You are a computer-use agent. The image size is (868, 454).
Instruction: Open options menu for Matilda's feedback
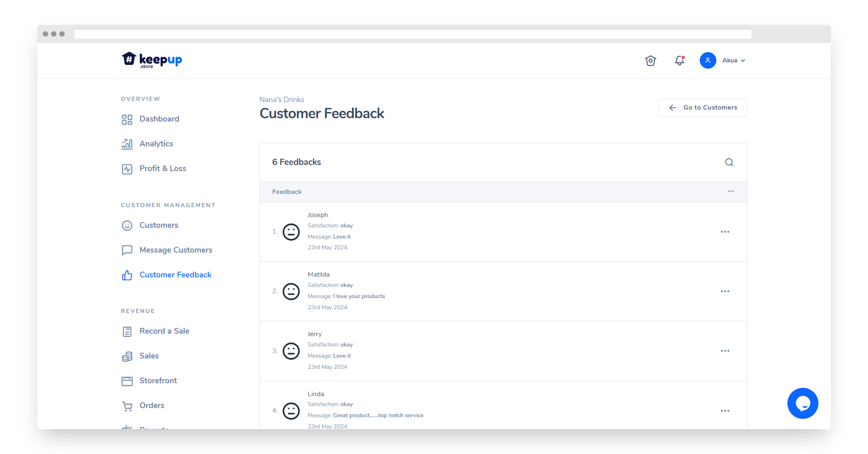(x=725, y=292)
